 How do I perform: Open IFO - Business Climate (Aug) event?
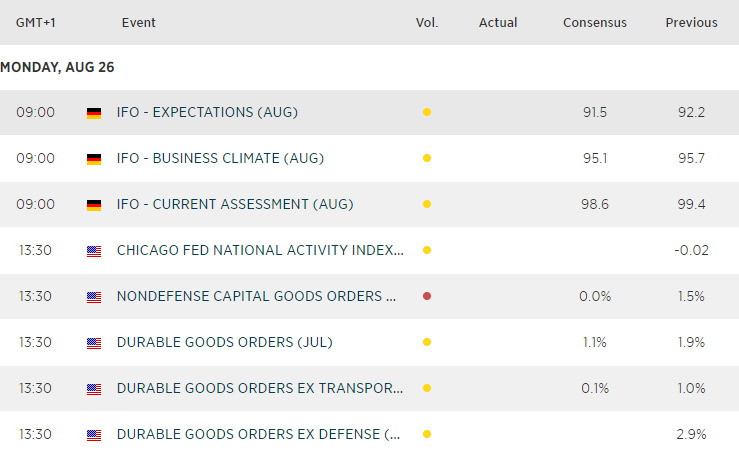point(220,158)
